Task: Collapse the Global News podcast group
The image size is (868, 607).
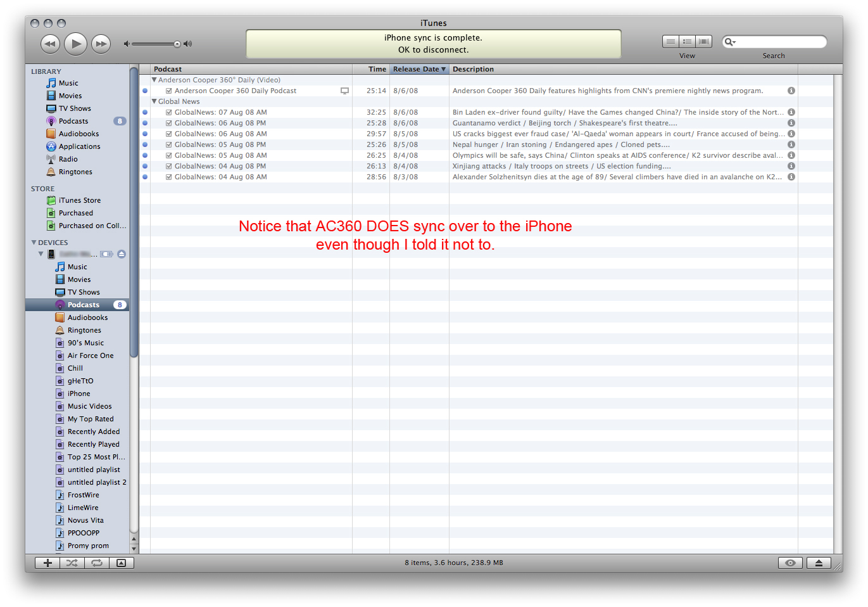Action: [x=154, y=101]
